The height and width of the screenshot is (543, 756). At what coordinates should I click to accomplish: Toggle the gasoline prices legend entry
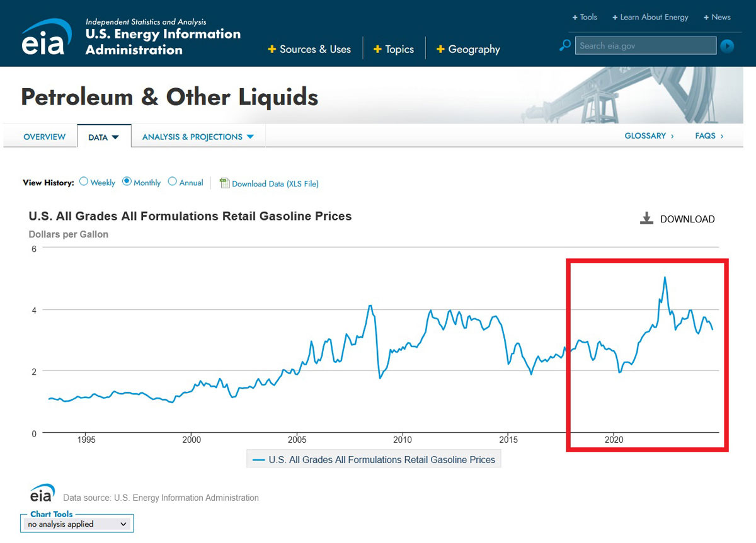pyautogui.click(x=374, y=460)
